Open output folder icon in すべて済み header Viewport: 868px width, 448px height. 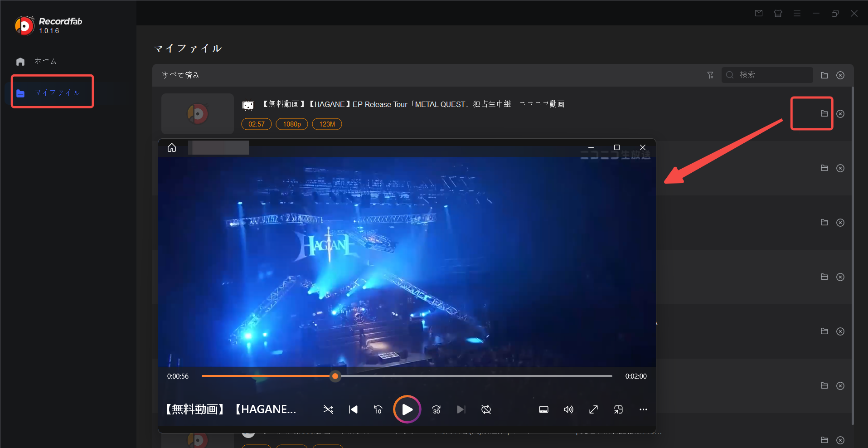(x=824, y=75)
